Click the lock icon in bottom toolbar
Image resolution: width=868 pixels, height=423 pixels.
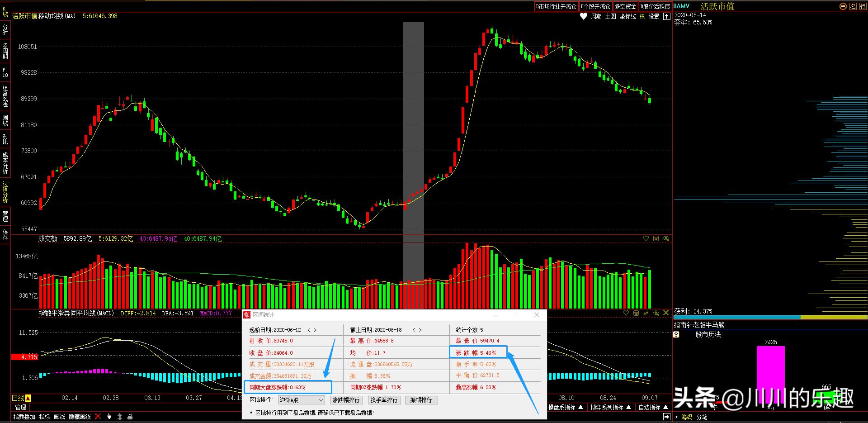pos(130,416)
